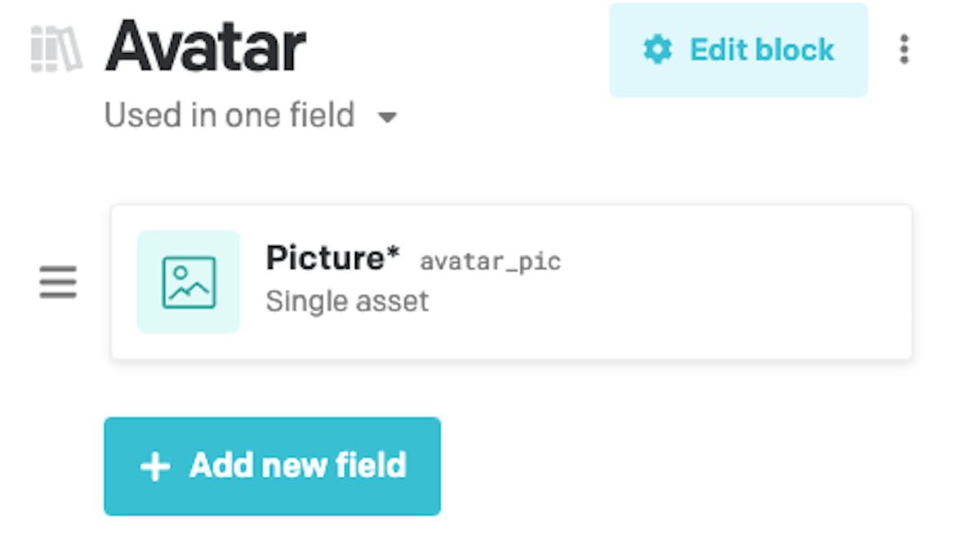Open the three-dot more options menu

click(903, 50)
